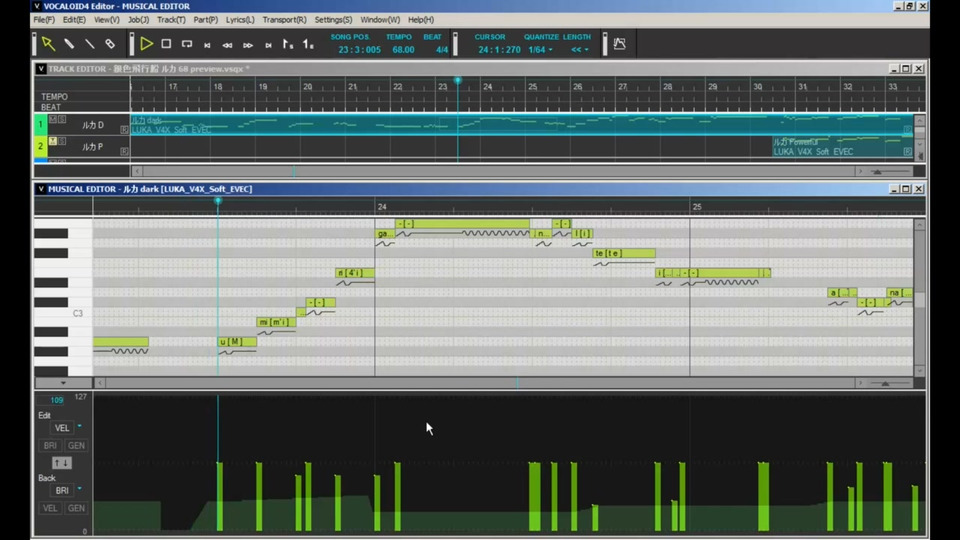This screenshot has width=960, height=540.
Task: Open the Help menu
Action: click(x=421, y=20)
